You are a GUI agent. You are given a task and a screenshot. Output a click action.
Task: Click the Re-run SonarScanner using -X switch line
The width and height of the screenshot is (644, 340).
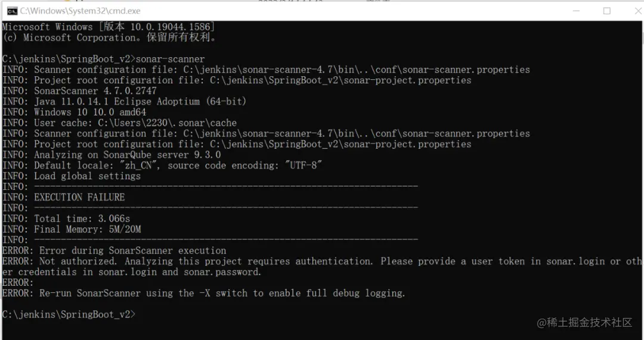[204, 294]
